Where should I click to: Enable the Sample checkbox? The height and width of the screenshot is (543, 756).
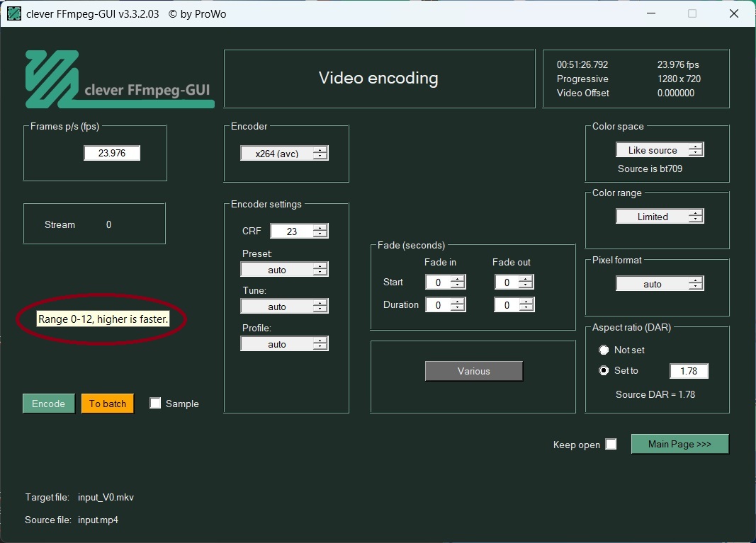point(155,404)
